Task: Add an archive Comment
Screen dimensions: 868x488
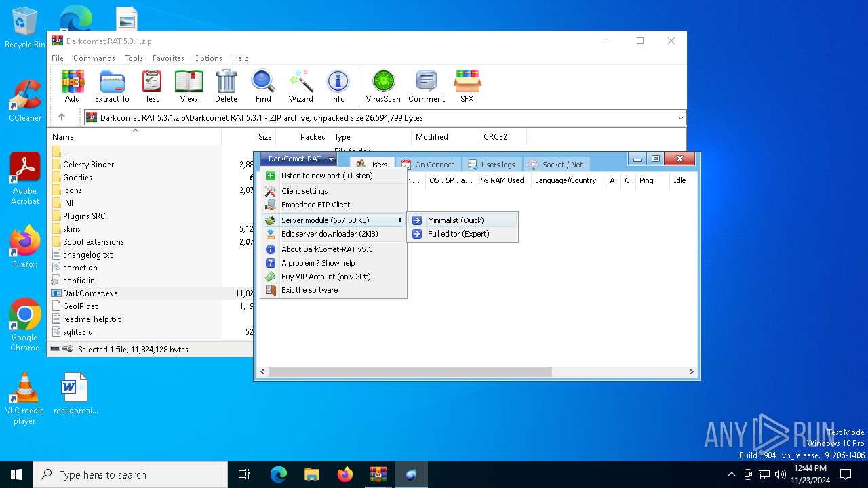Action: pos(427,86)
